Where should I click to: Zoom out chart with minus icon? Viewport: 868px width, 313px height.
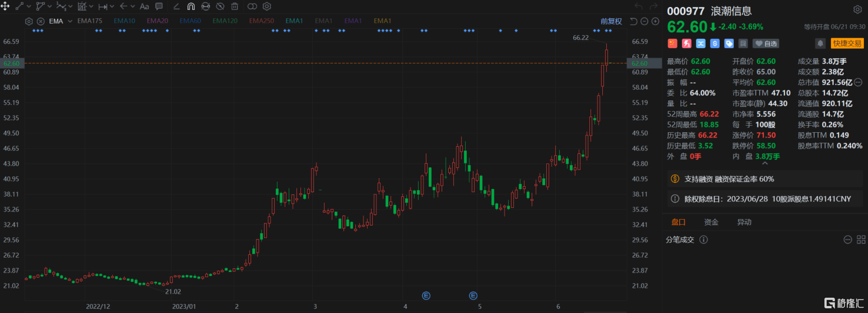(x=645, y=21)
